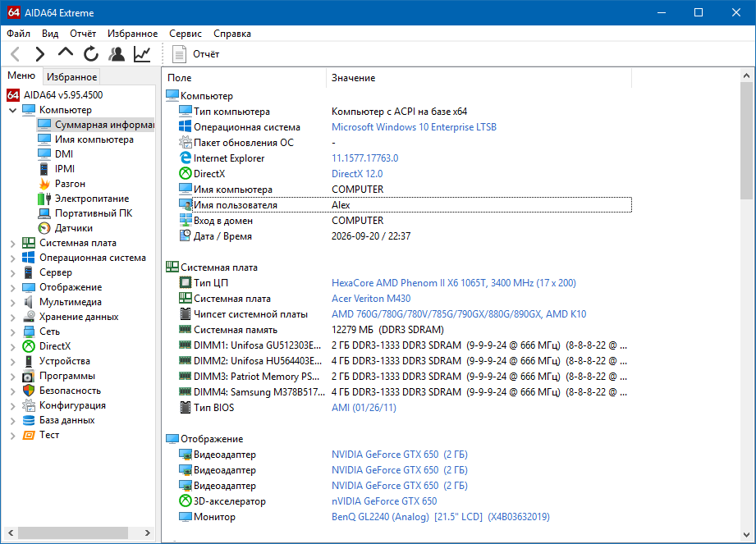Select the Имя пользователя row
756x544 pixels.
[x=405, y=205]
